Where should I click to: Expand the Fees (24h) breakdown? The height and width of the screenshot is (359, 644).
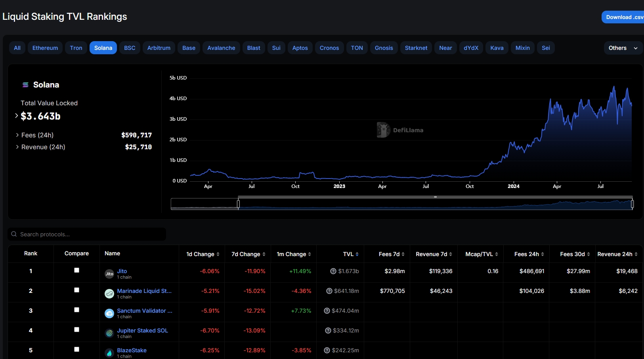(17, 135)
